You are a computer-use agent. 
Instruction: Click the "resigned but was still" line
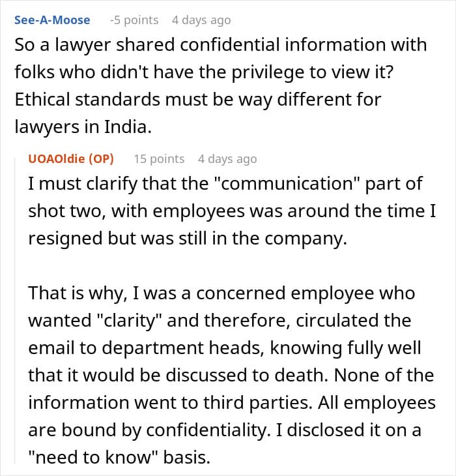coord(188,239)
